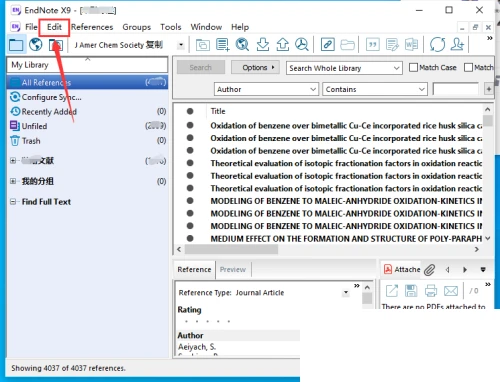500x382 pixels.
Task: Open the Online Search globe-magnifier icon
Action: pos(242,44)
